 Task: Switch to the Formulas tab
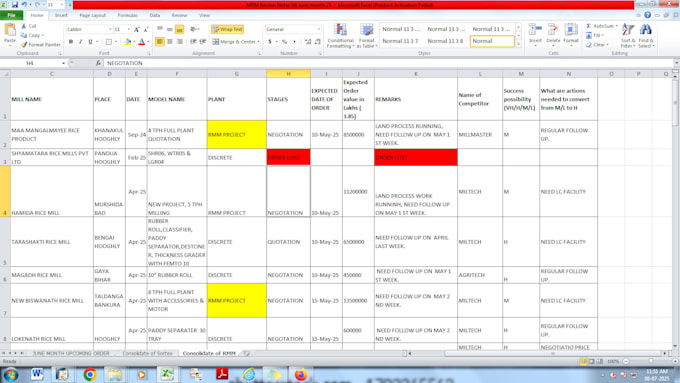[128, 15]
